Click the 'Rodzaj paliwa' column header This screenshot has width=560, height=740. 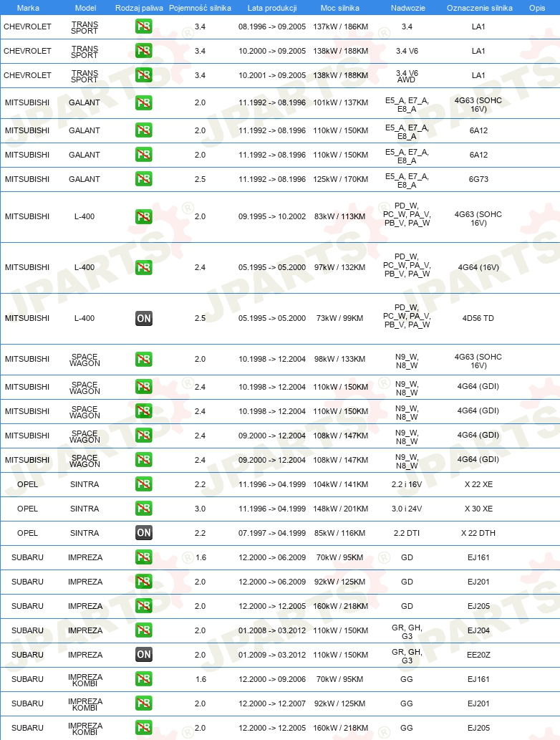(x=139, y=8)
